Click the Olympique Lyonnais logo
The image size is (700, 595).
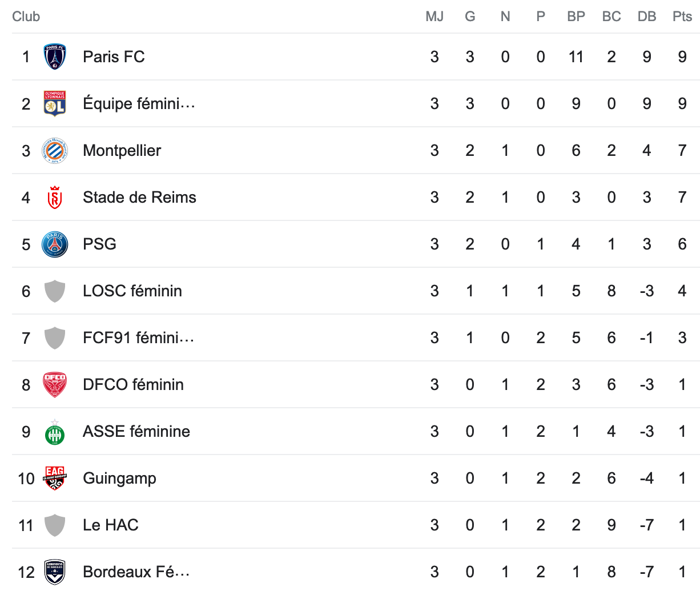tap(55, 104)
